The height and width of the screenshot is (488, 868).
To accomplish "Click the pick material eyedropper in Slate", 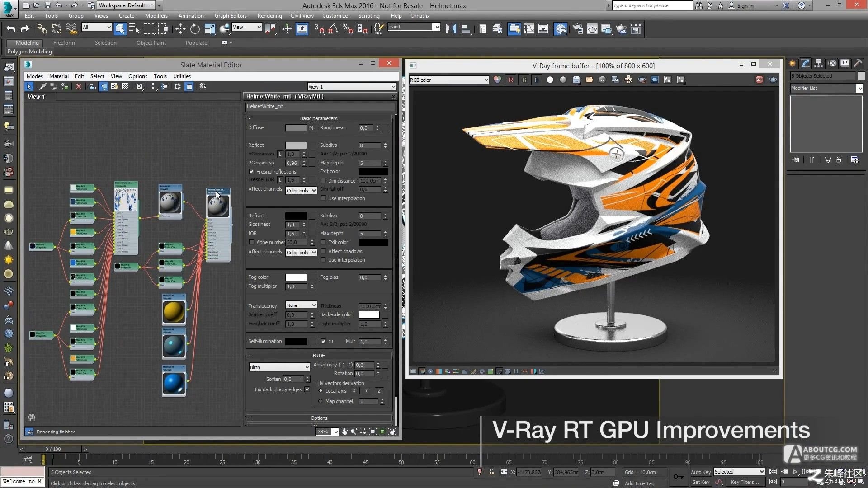I will (43, 86).
